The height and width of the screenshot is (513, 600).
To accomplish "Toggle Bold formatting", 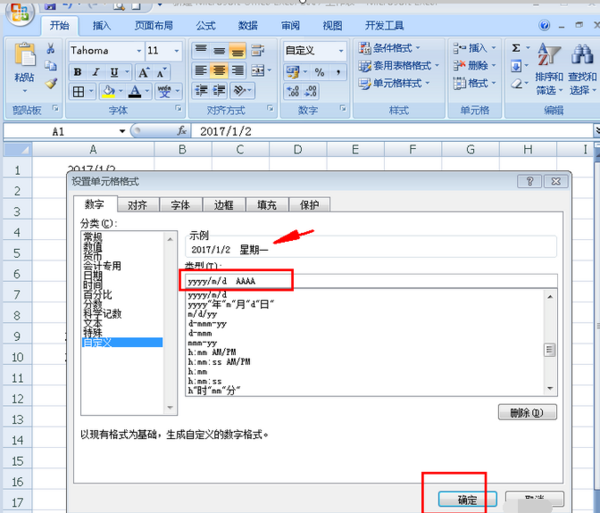I will click(x=77, y=72).
